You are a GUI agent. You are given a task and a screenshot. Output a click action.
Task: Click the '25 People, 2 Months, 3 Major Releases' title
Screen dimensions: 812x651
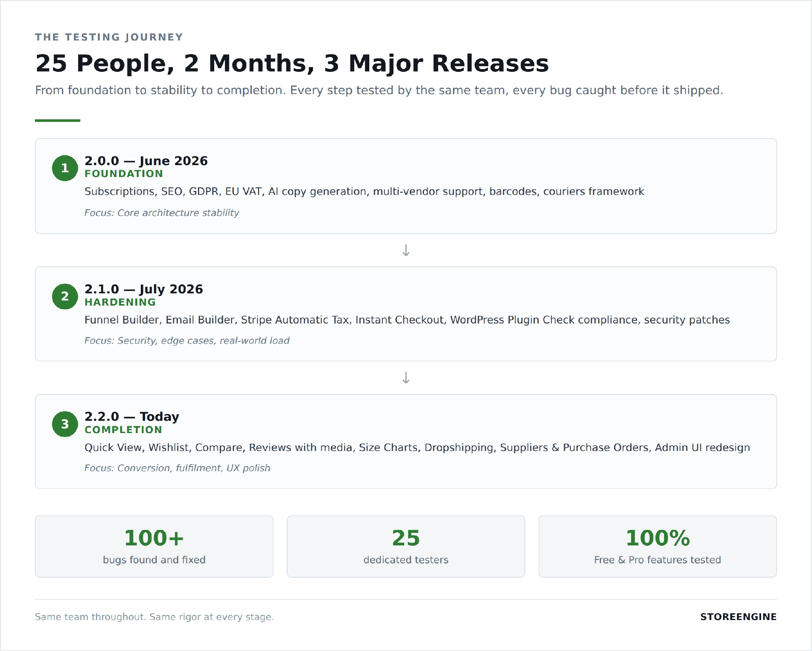click(292, 64)
